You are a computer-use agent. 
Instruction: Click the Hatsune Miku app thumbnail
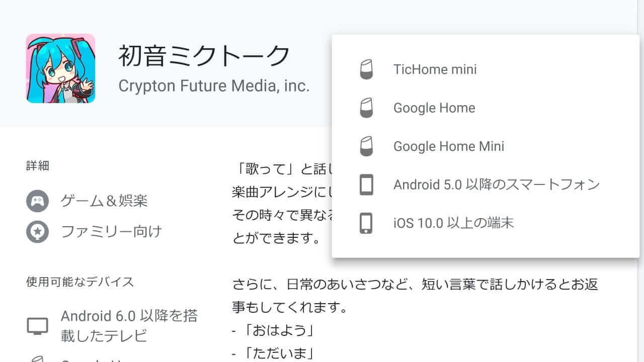[x=60, y=68]
